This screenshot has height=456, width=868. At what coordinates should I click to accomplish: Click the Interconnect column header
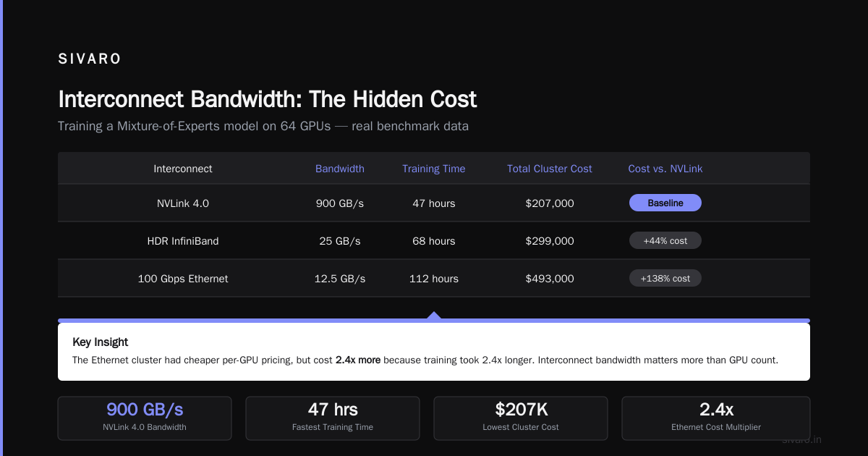point(183,169)
